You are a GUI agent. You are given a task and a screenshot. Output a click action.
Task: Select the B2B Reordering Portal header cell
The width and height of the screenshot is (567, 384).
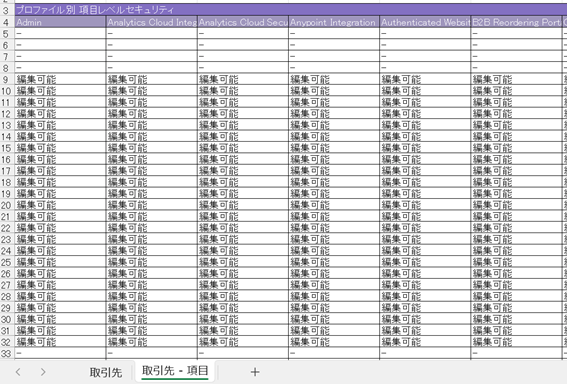(516, 22)
